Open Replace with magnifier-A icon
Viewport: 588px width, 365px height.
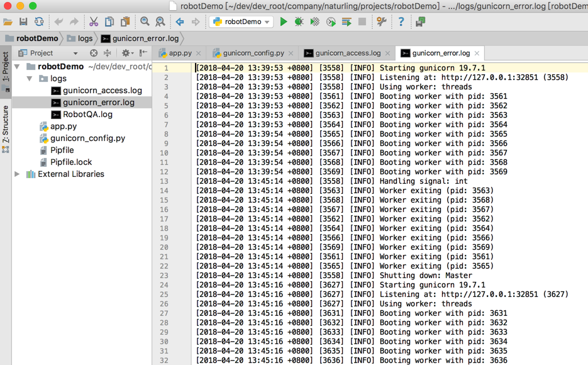(x=160, y=22)
